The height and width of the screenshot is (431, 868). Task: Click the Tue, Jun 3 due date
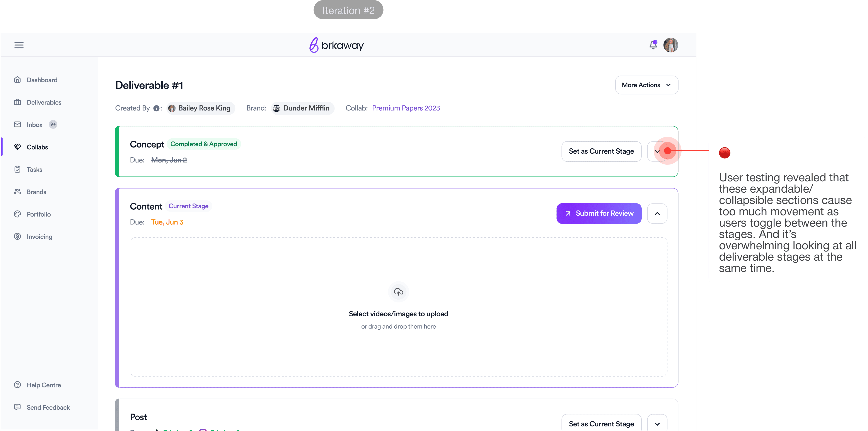click(167, 222)
